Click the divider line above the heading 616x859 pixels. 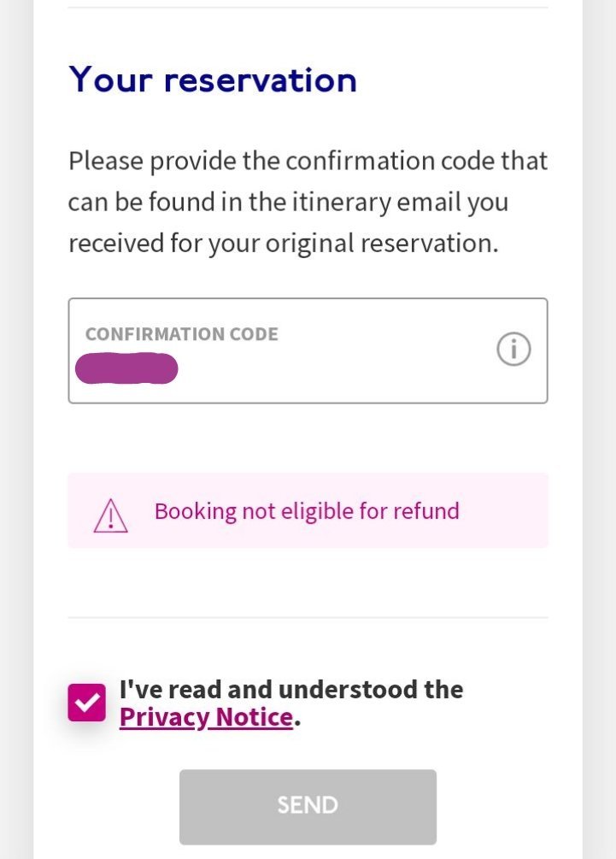pyautogui.click(x=308, y=8)
